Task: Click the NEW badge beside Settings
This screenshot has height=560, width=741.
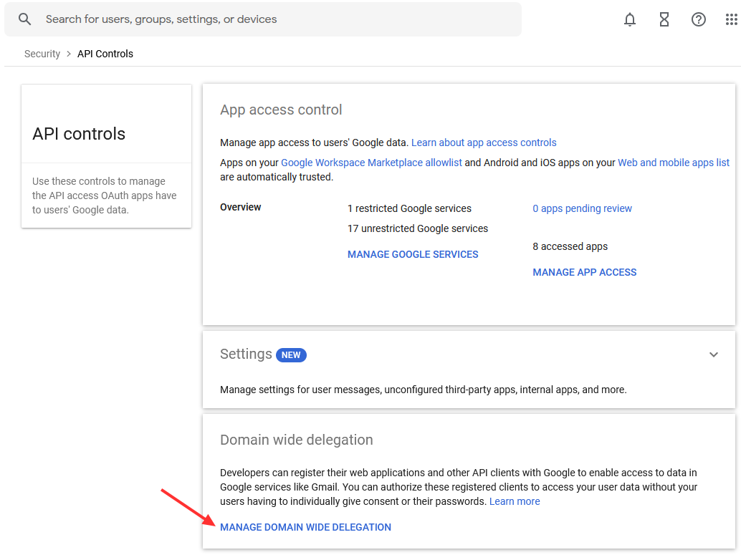Action: [x=291, y=354]
